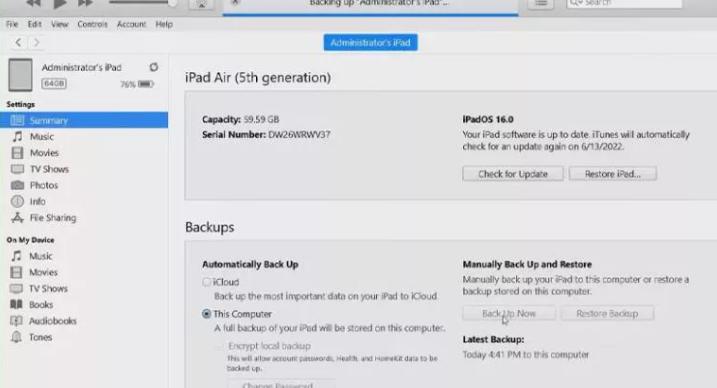Open the View menu
The image size is (717, 388).
click(x=59, y=24)
